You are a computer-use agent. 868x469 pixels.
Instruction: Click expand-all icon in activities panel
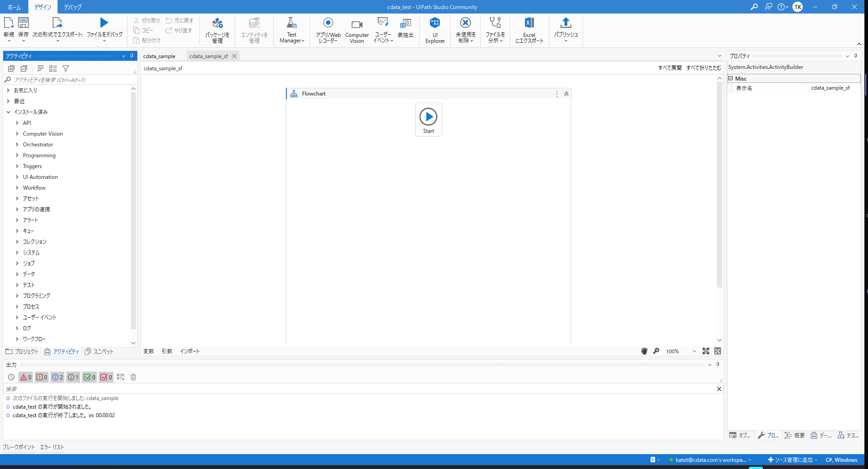point(11,68)
